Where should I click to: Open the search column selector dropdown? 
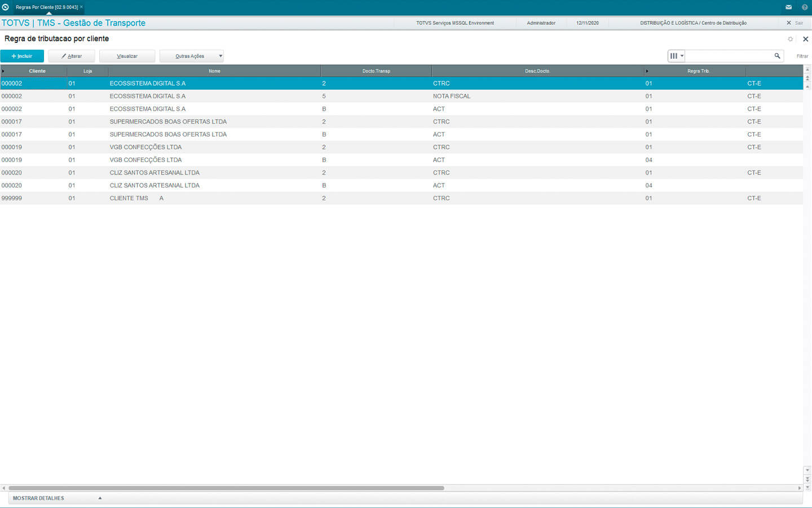(x=676, y=56)
